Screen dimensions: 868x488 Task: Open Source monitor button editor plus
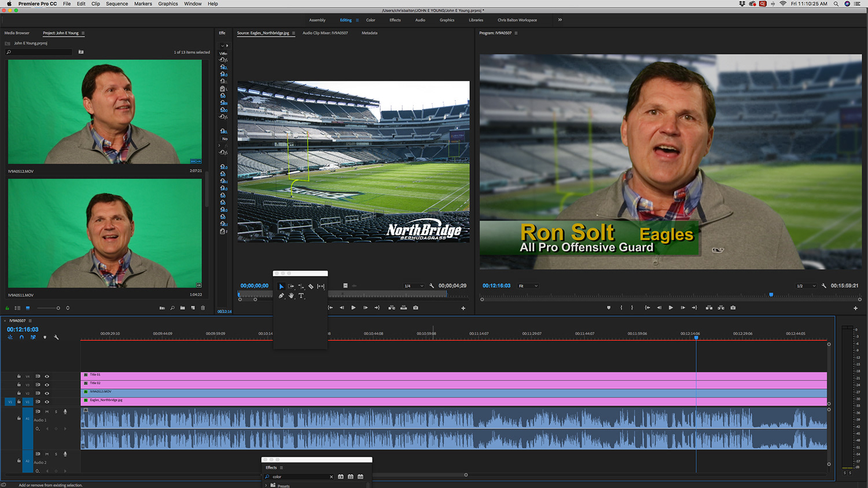tap(463, 308)
